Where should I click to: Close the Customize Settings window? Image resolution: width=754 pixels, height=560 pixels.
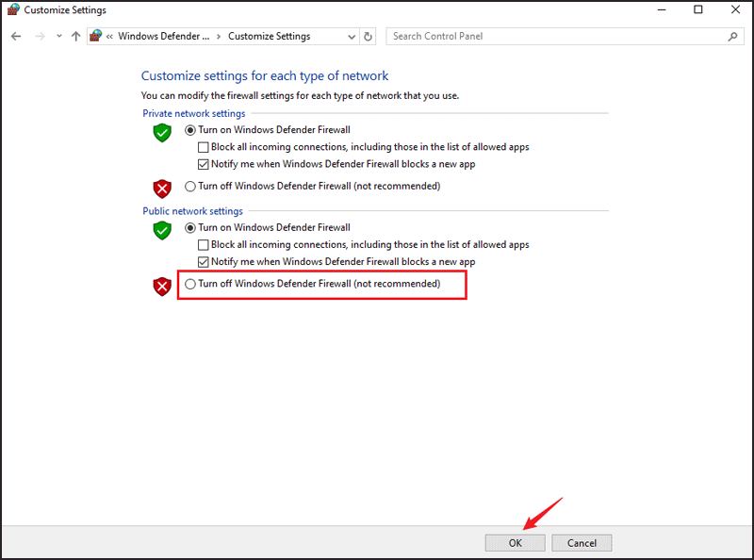point(735,9)
